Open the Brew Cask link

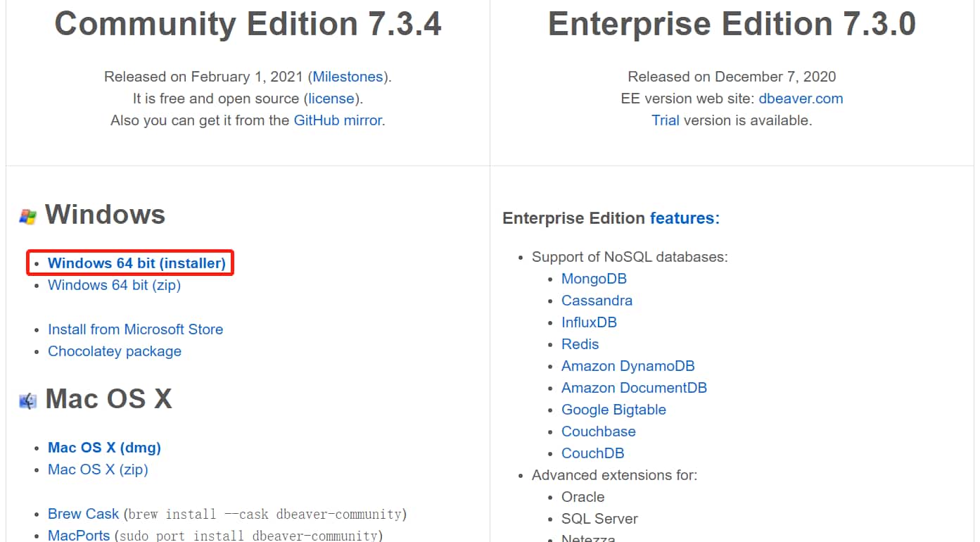coord(83,514)
